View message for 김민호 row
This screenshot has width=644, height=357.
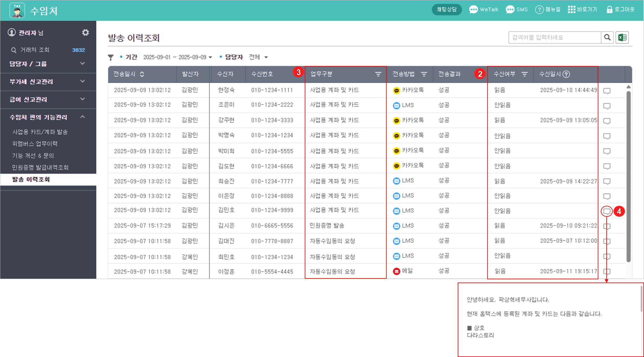click(x=607, y=211)
